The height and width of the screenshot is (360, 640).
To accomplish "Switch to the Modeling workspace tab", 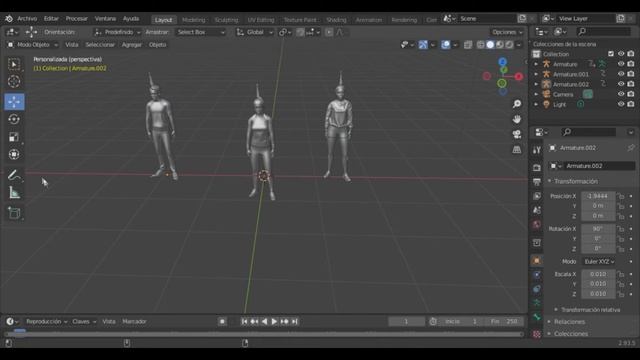I will [x=193, y=20].
